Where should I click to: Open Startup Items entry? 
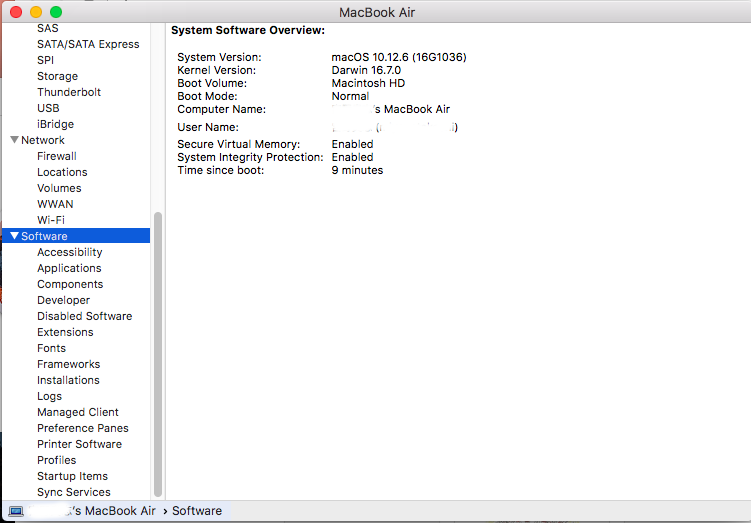pos(72,476)
